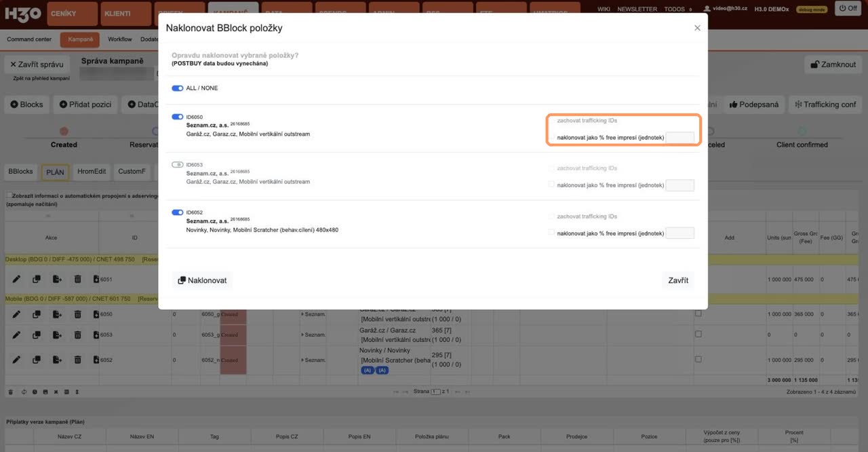The image size is (868, 452).
Task: Enable the ID6053 item toggle
Action: [178, 165]
